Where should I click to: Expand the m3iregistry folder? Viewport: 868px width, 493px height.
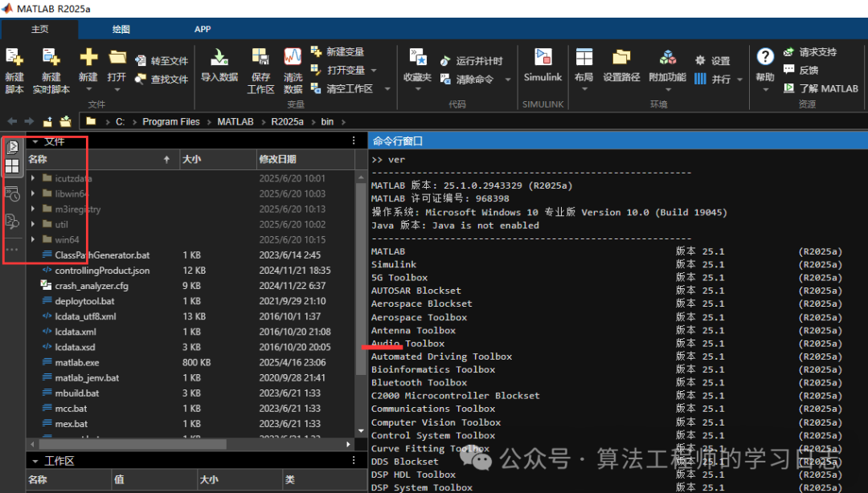[33, 209]
